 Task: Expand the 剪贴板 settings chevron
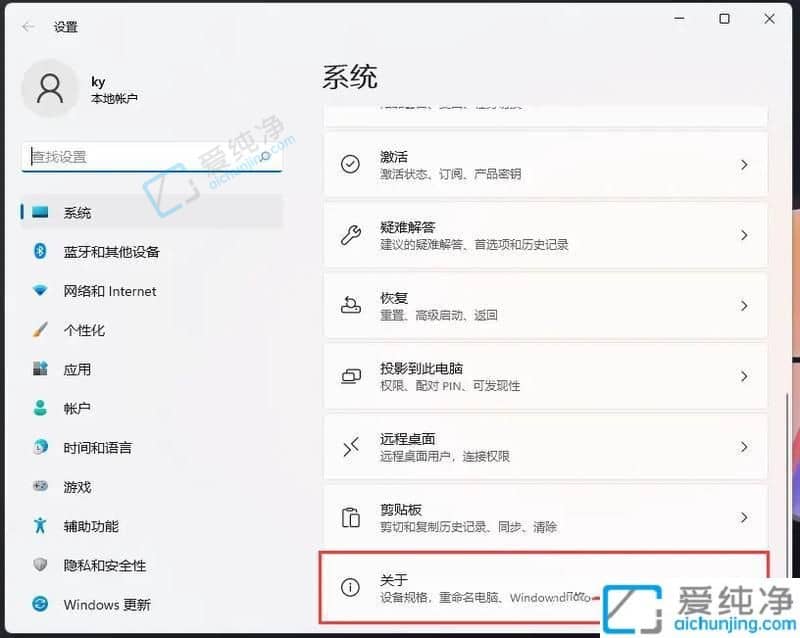point(744,517)
